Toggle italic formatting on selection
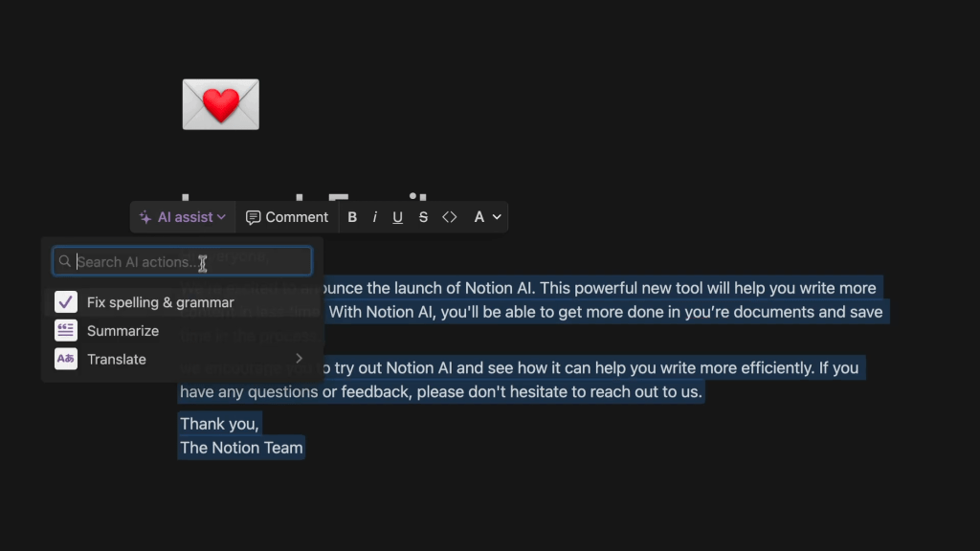980x551 pixels. point(374,217)
